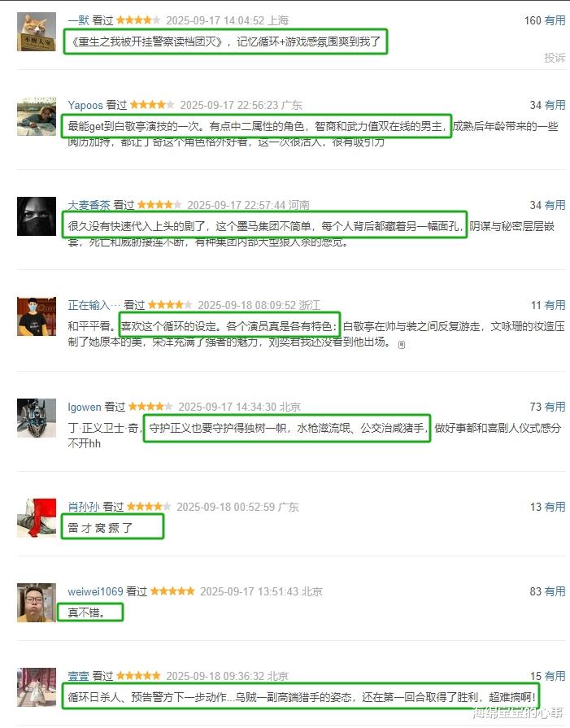Screen dimensions: 570x728
Task: Open lgowen username link
Action: pyautogui.click(x=85, y=408)
